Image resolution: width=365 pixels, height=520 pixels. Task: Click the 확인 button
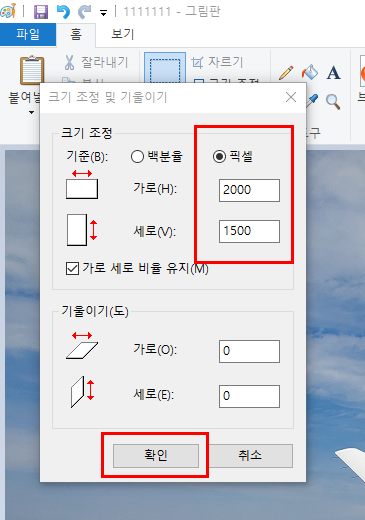(x=156, y=456)
